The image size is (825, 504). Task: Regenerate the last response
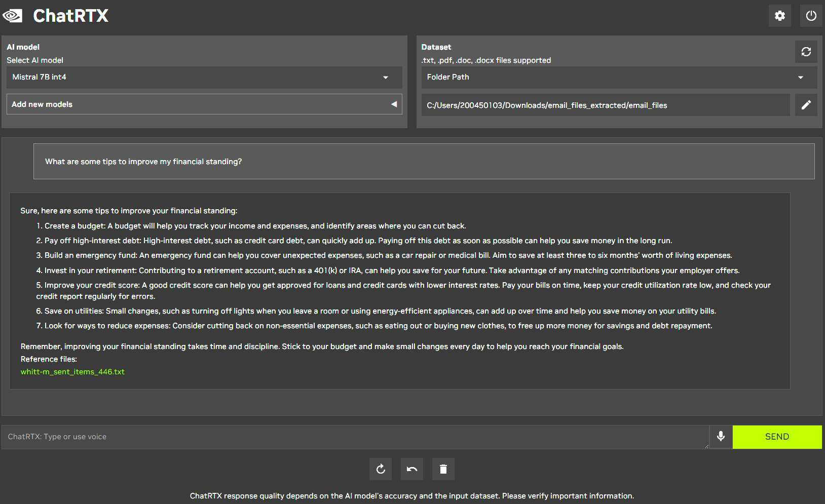381,469
